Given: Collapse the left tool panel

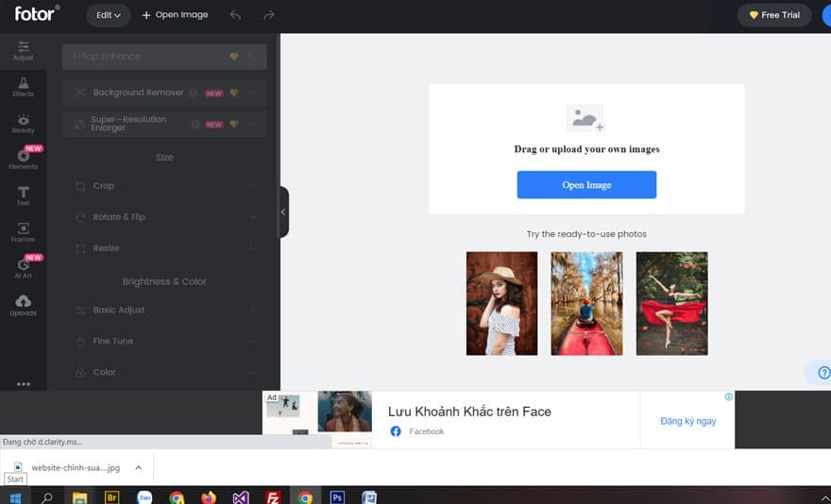Looking at the screenshot, I should (x=284, y=212).
